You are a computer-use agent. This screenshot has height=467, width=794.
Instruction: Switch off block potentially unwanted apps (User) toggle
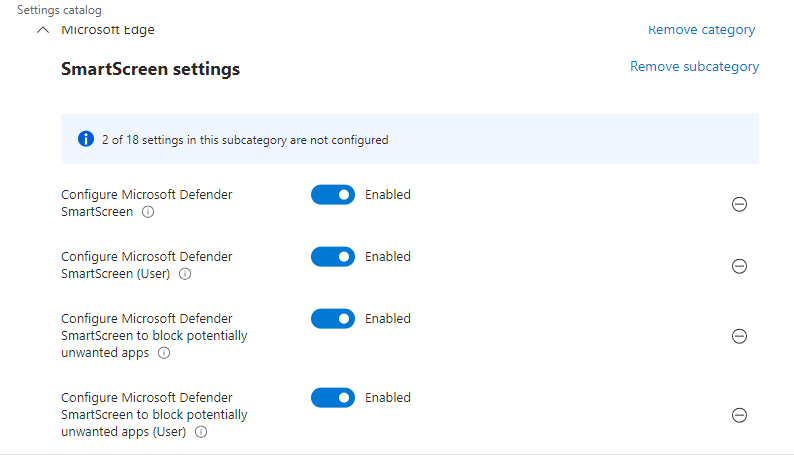point(333,398)
